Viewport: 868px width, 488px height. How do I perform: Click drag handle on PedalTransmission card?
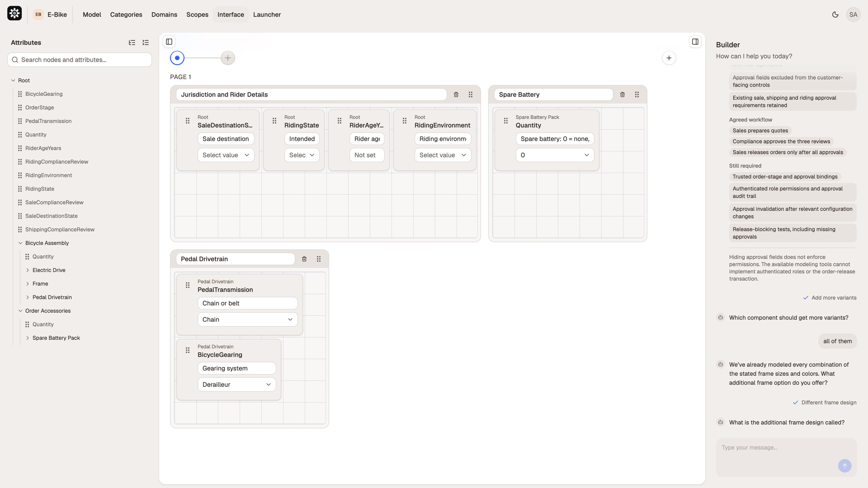click(187, 285)
